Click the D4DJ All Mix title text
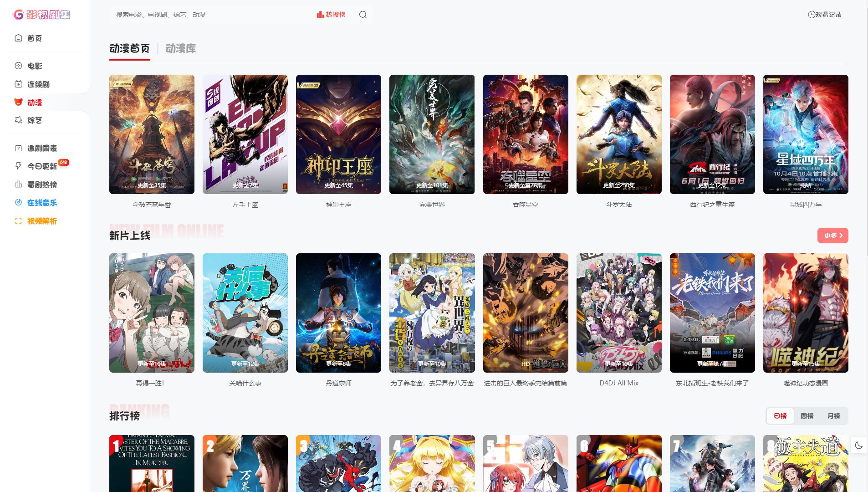The height and width of the screenshot is (492, 868). (619, 383)
